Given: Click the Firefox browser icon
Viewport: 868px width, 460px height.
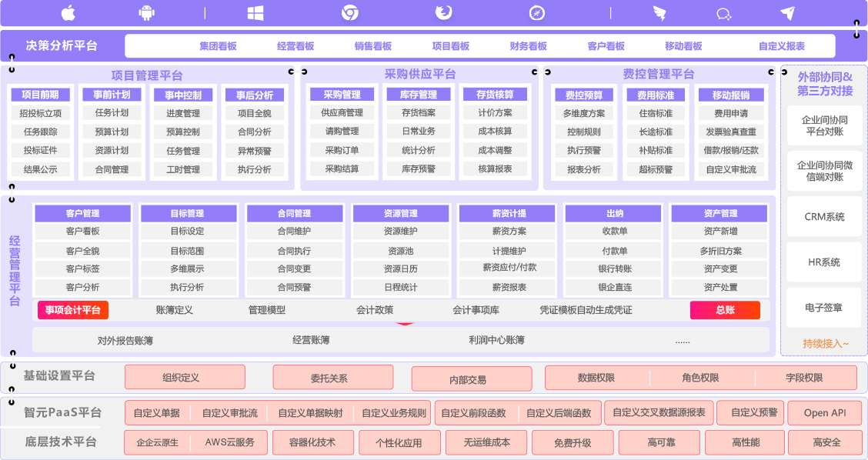Looking at the screenshot, I should (x=443, y=13).
